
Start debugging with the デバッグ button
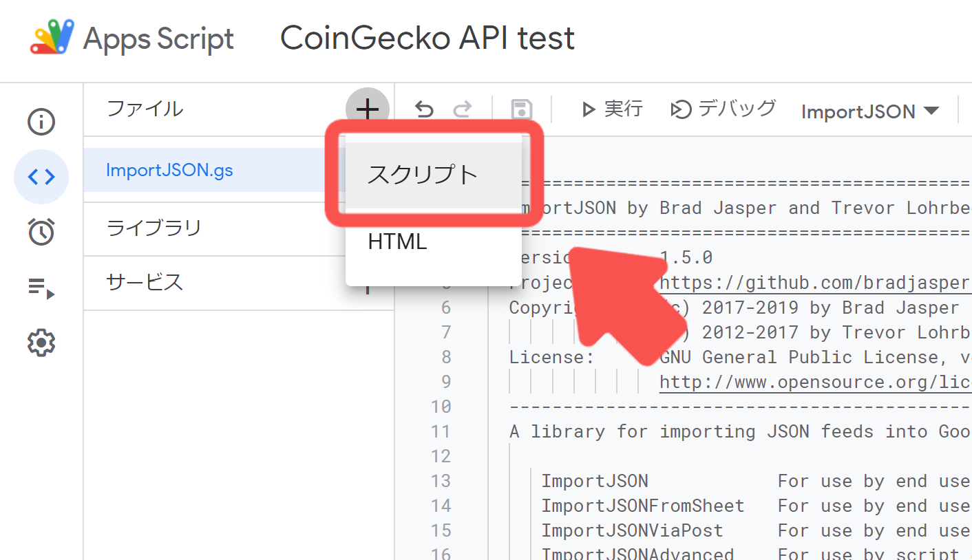click(x=721, y=109)
